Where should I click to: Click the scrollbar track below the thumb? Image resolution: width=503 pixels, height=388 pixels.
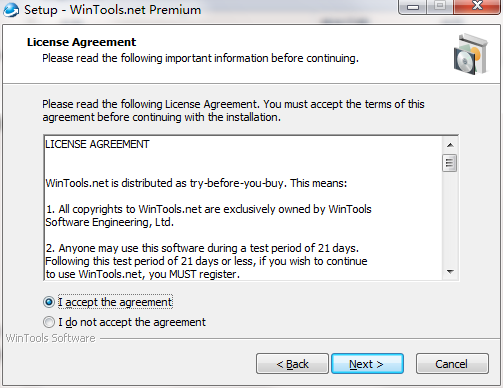coord(450,218)
